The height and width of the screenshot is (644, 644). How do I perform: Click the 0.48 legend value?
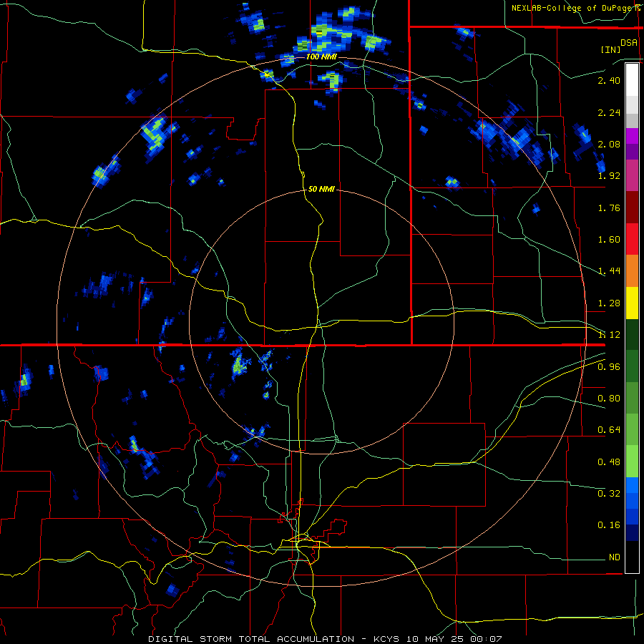click(609, 462)
